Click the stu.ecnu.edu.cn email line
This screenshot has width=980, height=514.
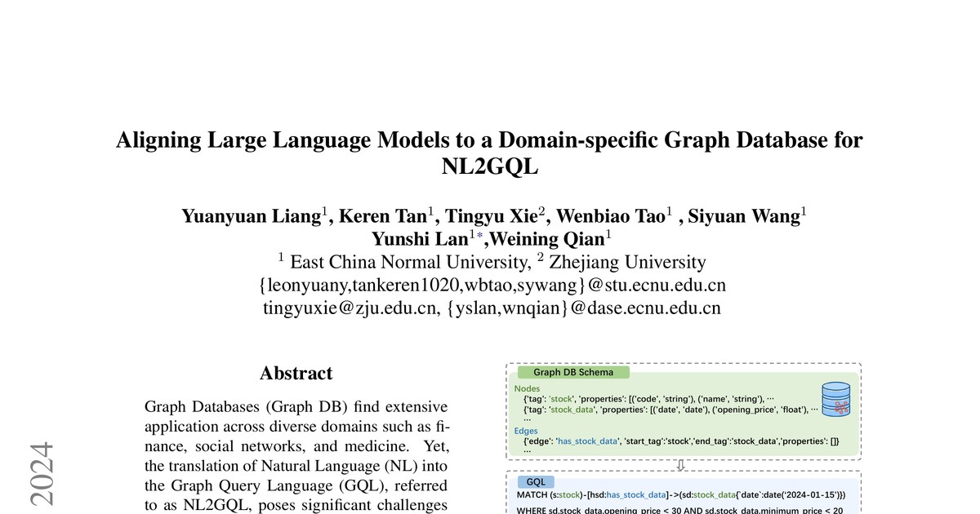pyautogui.click(x=490, y=286)
